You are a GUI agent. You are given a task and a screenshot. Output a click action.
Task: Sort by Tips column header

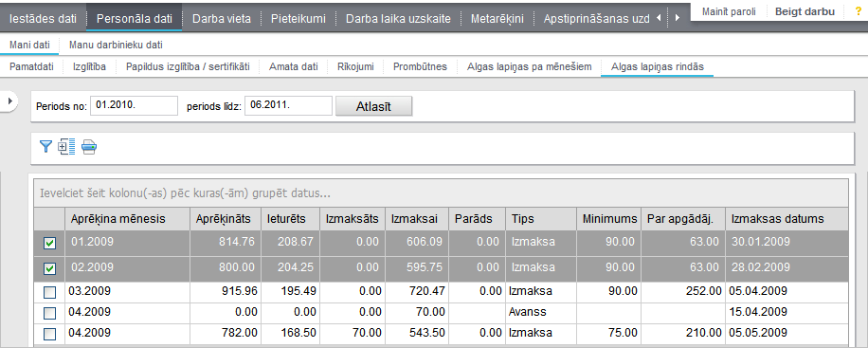[x=541, y=219]
